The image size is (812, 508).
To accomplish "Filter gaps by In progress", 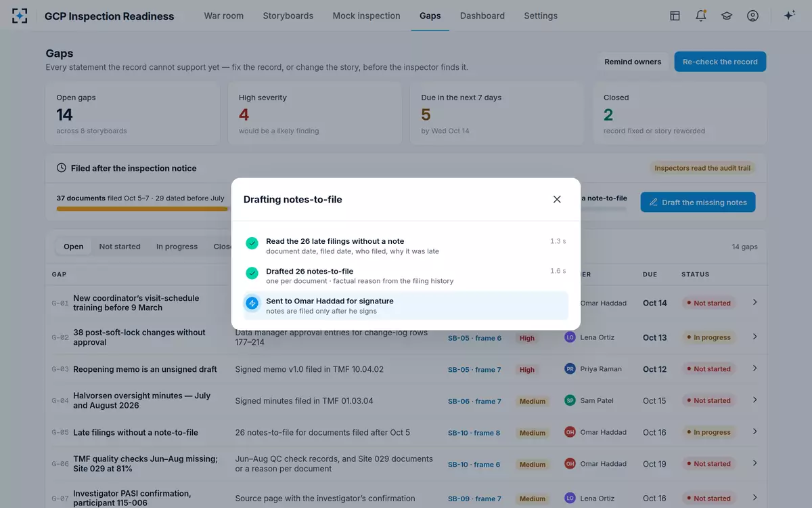I will point(177,247).
